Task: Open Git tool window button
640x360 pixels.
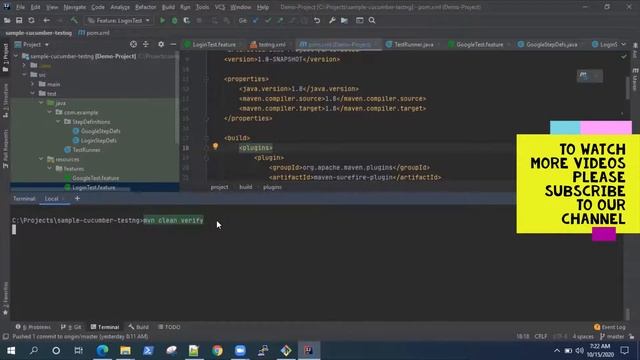Action: click(x=71, y=327)
